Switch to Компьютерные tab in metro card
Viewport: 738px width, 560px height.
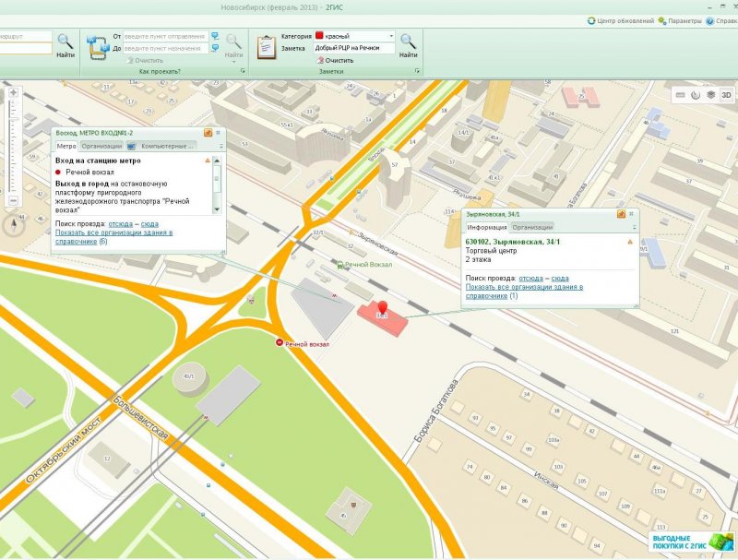(161, 147)
